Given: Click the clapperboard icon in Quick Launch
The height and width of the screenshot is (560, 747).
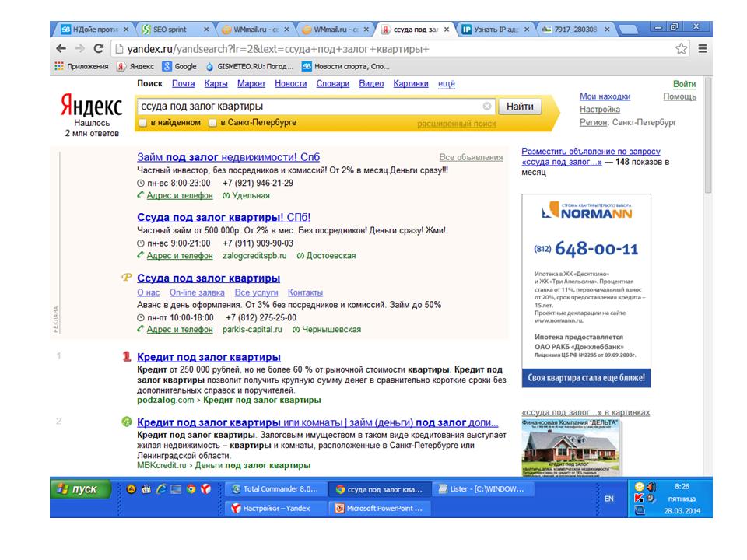Looking at the screenshot, I should click(146, 489).
